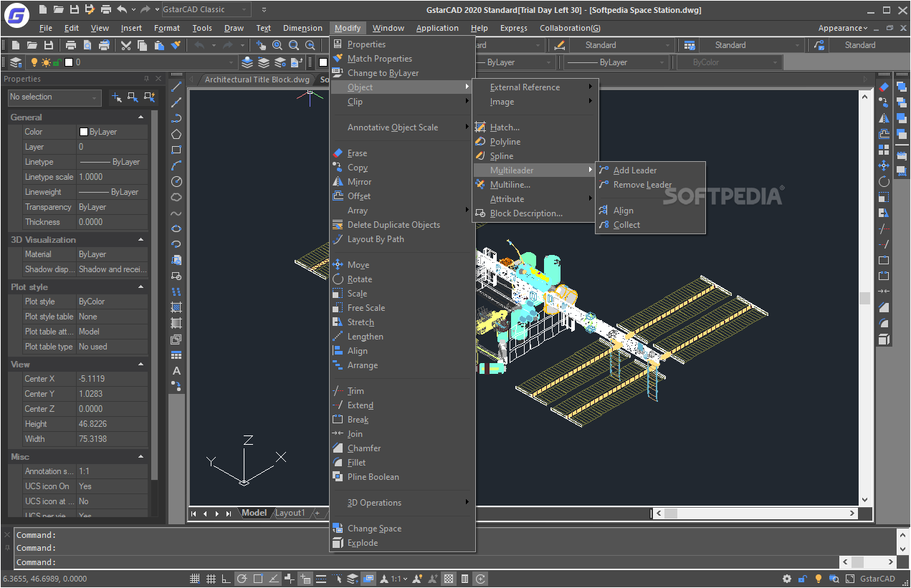This screenshot has height=588, width=911.
Task: Toggle Lineweight display in status bar
Action: click(321, 579)
